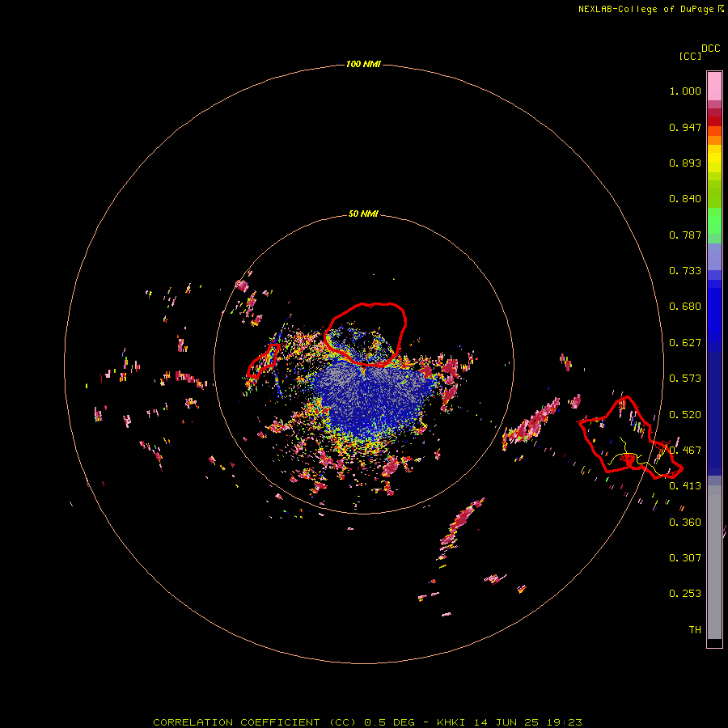The height and width of the screenshot is (728, 728).
Task: Select the 0.467 color scale value
Action: 685,451
